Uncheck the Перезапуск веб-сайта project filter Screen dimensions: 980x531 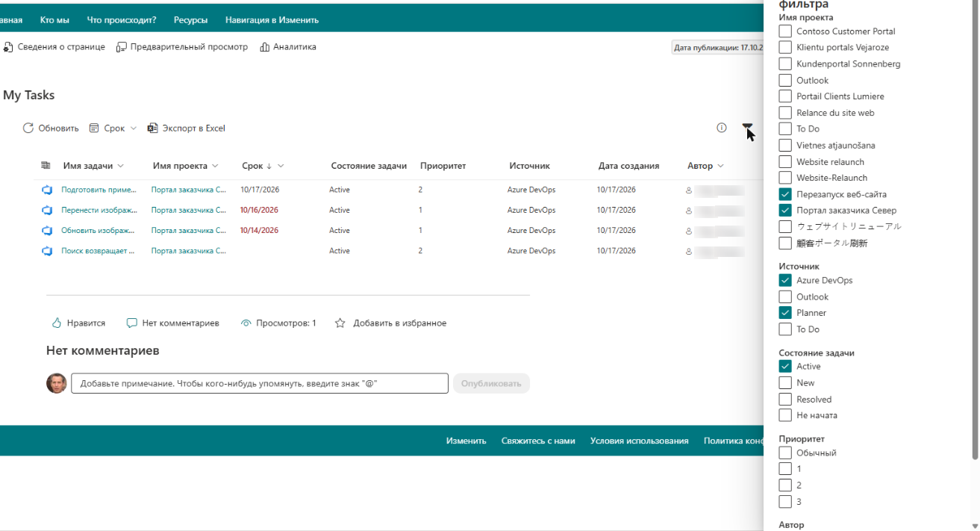click(x=785, y=194)
